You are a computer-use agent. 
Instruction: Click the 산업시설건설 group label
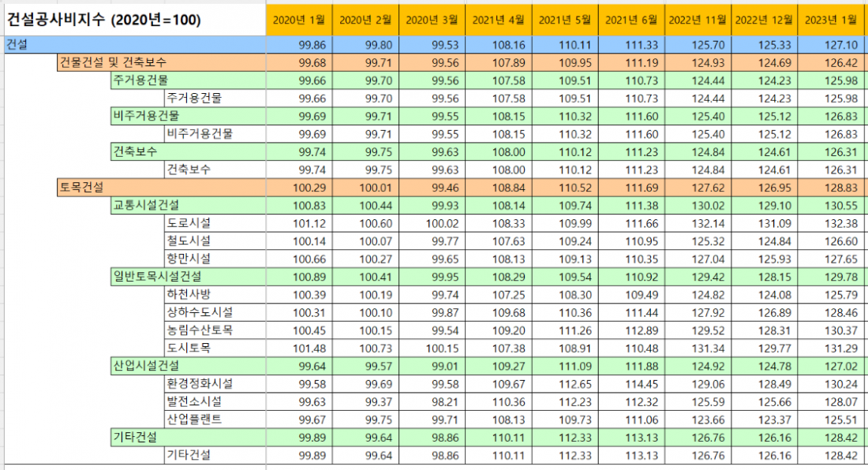click(146, 365)
